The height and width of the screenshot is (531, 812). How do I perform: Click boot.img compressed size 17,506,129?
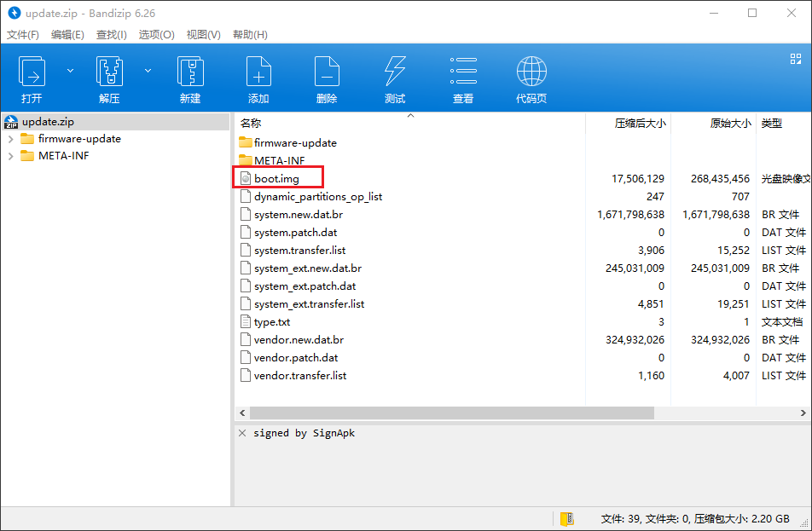click(637, 178)
